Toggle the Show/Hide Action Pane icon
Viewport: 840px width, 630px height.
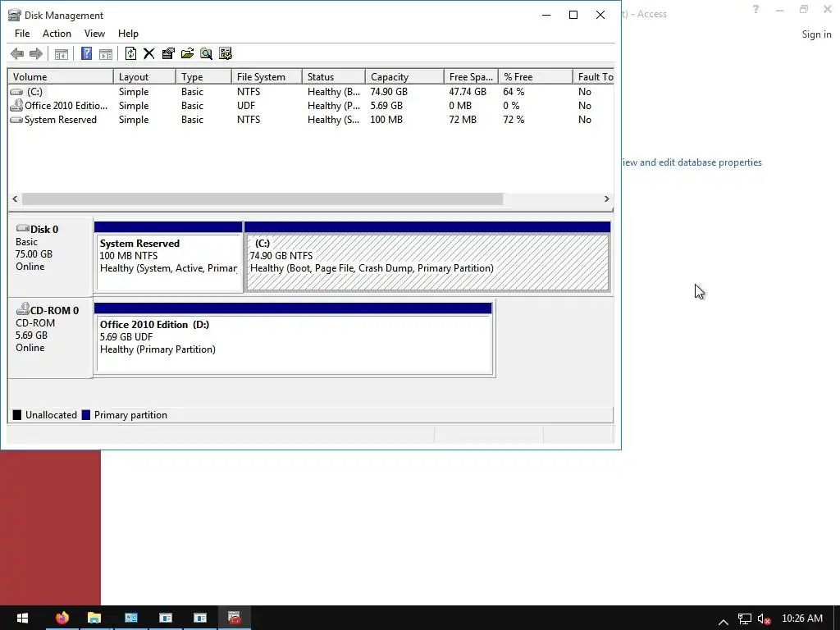106,53
